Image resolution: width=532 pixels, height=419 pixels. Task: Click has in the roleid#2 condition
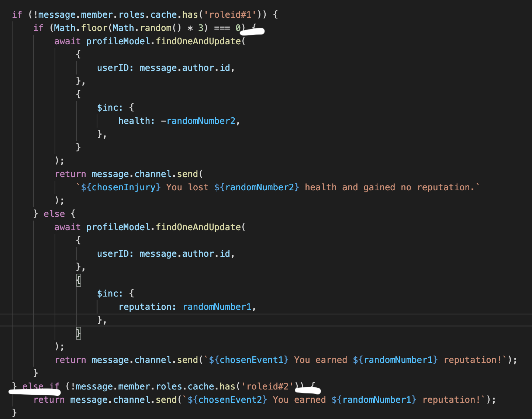(x=227, y=387)
